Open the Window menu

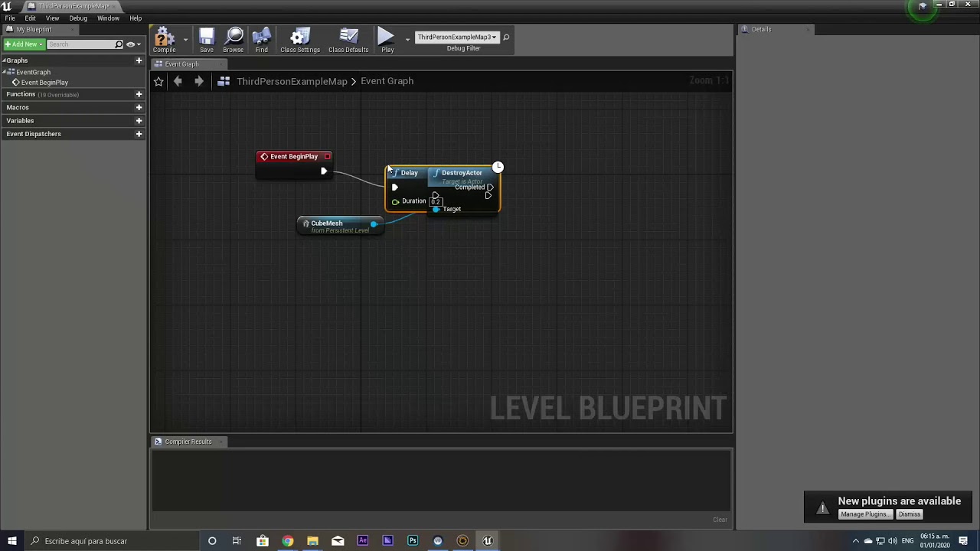pos(108,18)
